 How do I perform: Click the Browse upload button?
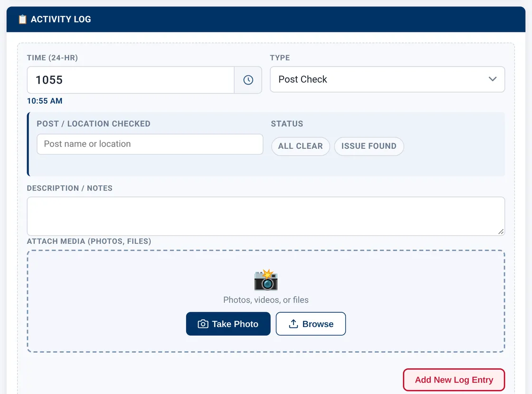[311, 324]
